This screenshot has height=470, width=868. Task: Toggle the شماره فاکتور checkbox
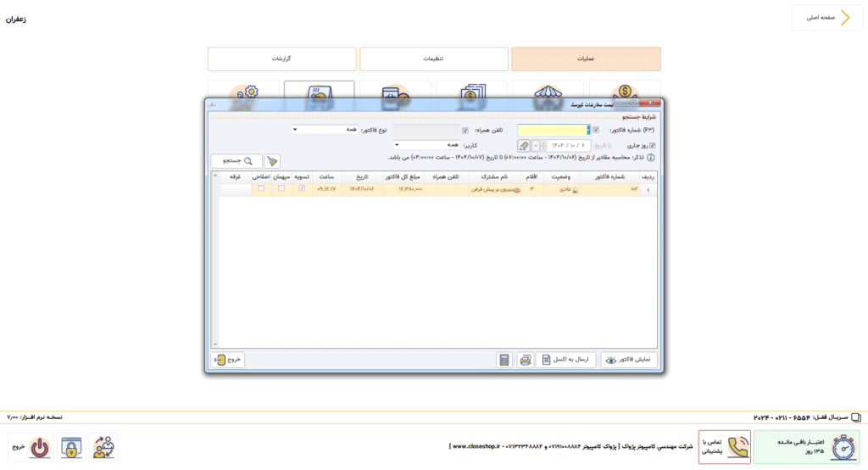[596, 131]
